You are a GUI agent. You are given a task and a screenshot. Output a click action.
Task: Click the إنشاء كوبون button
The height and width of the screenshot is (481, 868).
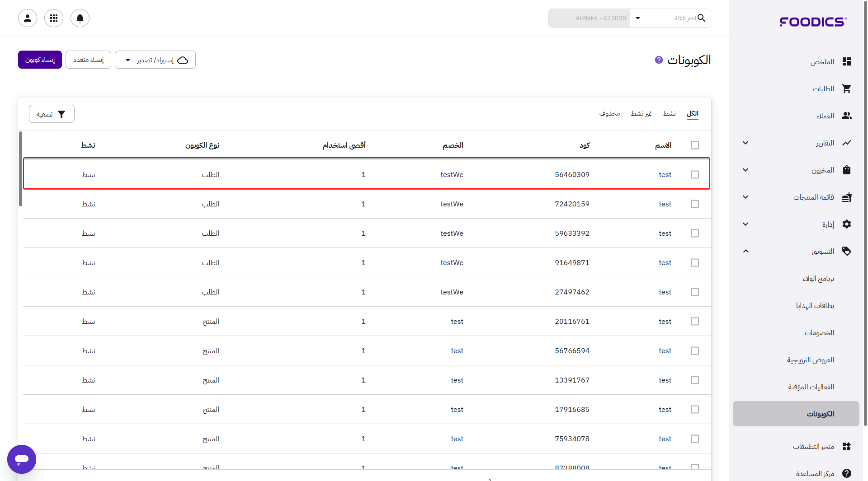tap(40, 60)
